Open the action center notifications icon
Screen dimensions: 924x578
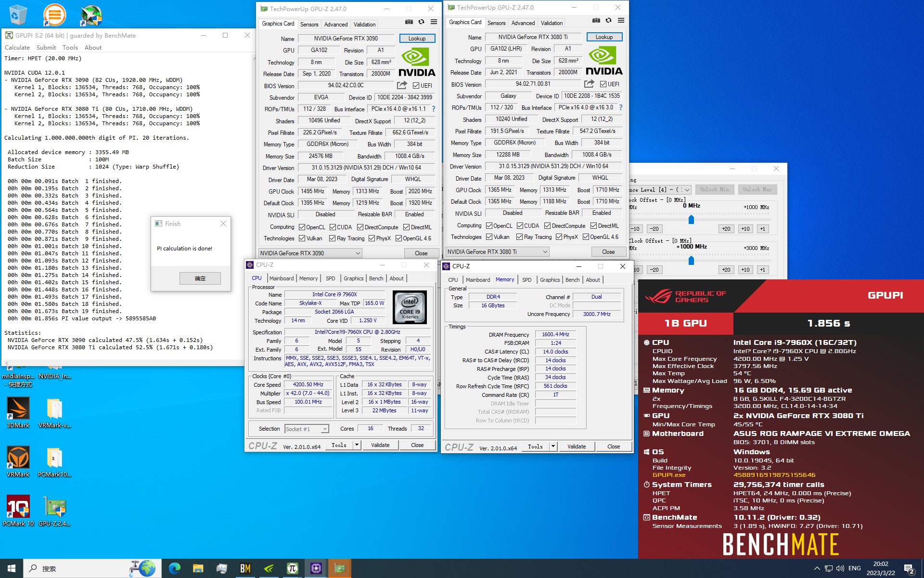click(x=909, y=569)
